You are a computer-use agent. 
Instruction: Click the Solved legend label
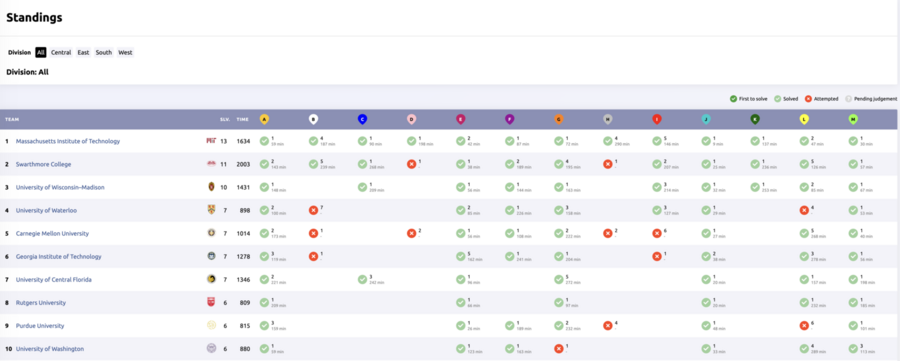point(789,99)
